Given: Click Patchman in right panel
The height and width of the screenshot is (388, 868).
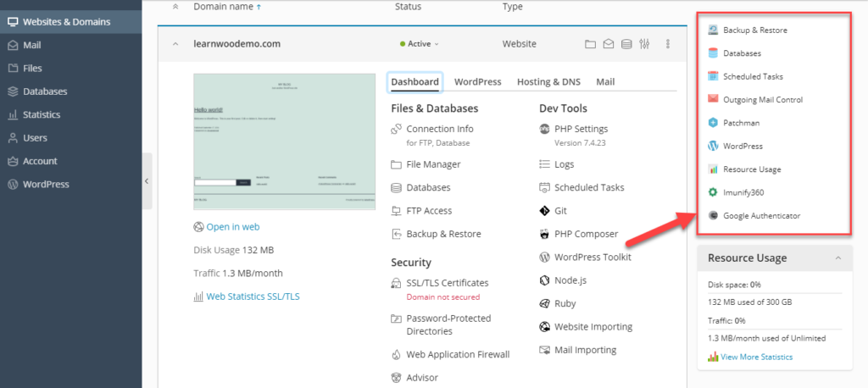Looking at the screenshot, I should (x=741, y=124).
